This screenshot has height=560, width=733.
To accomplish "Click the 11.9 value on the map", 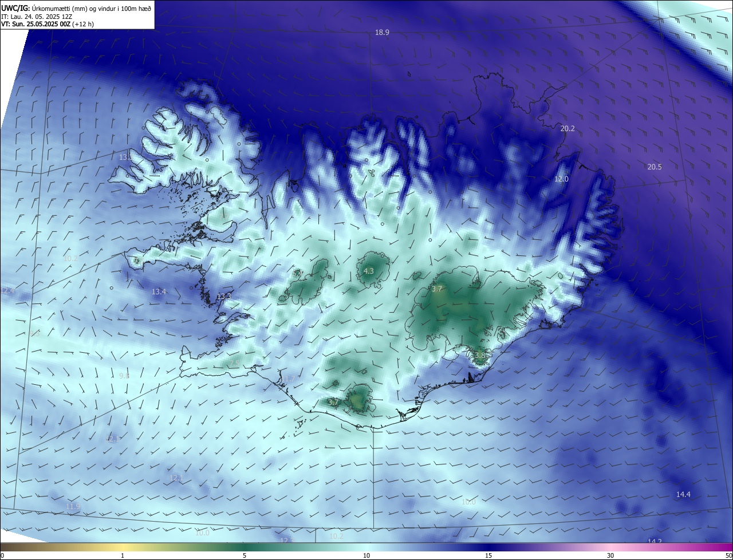I will (73, 507).
